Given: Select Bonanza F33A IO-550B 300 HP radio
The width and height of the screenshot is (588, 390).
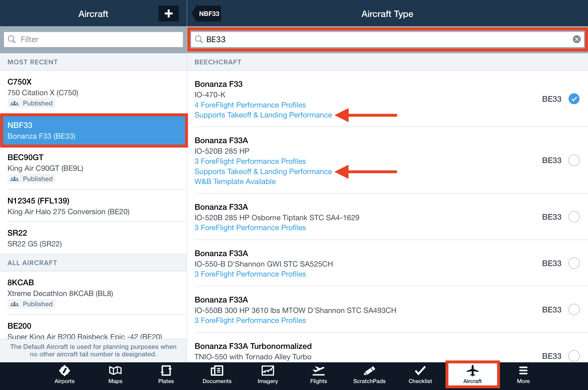Looking at the screenshot, I should point(574,309).
